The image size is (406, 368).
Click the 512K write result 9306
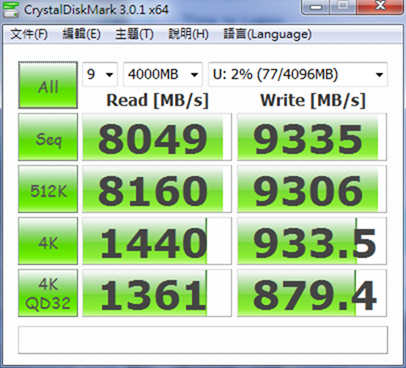[312, 189]
